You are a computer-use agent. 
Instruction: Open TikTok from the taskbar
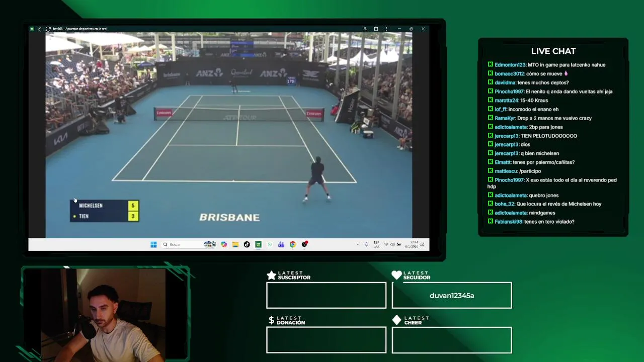(x=247, y=244)
